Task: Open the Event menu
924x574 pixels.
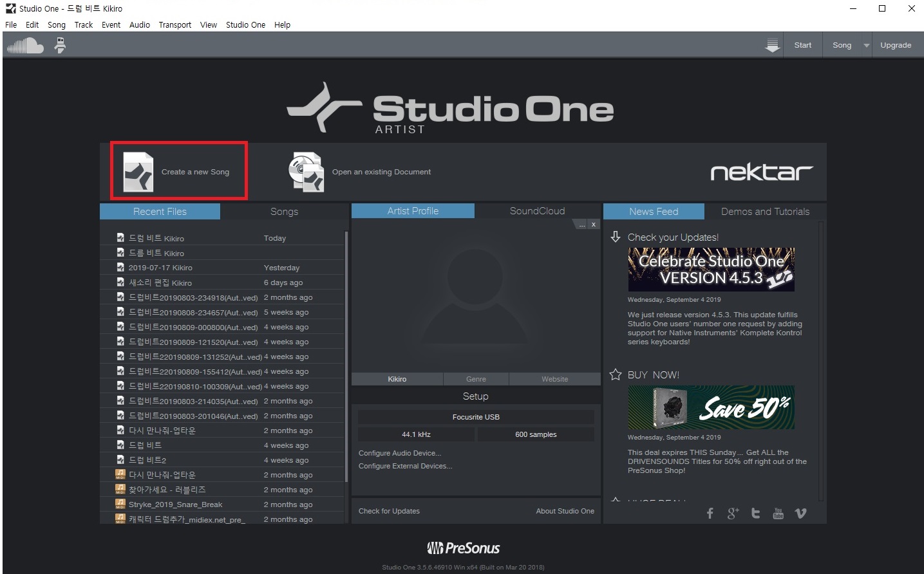Action: pyautogui.click(x=111, y=24)
